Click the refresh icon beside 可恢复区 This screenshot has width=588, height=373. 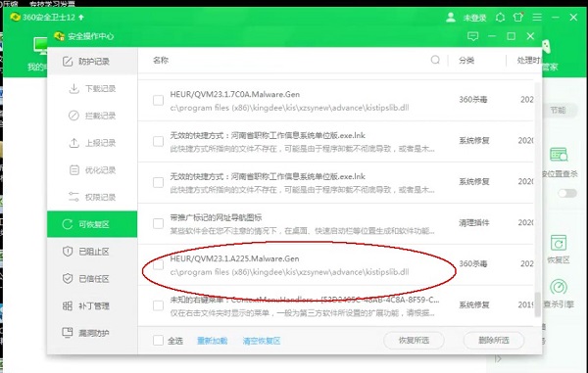tap(68, 224)
